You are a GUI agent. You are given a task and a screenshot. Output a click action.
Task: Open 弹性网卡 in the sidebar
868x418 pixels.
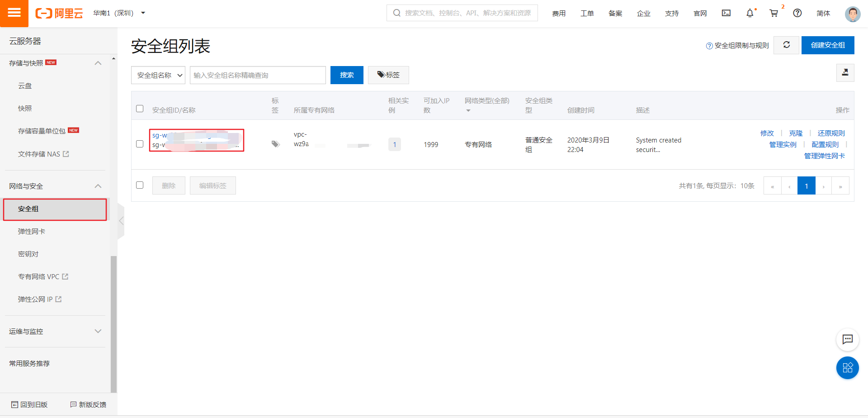tap(32, 231)
